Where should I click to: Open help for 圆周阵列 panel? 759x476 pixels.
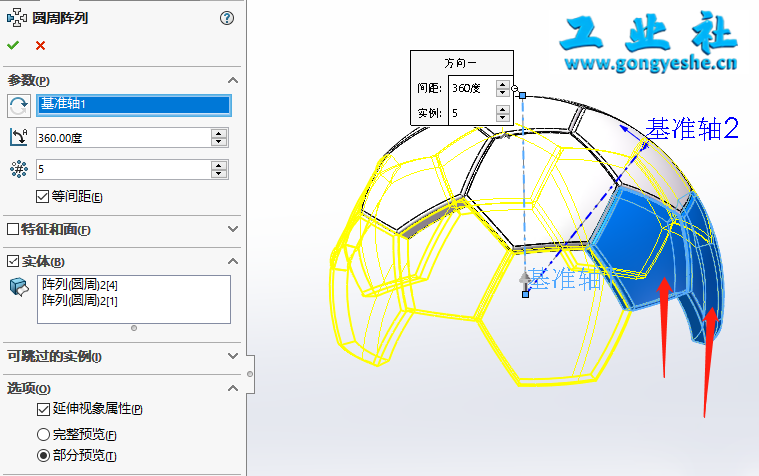[x=227, y=18]
